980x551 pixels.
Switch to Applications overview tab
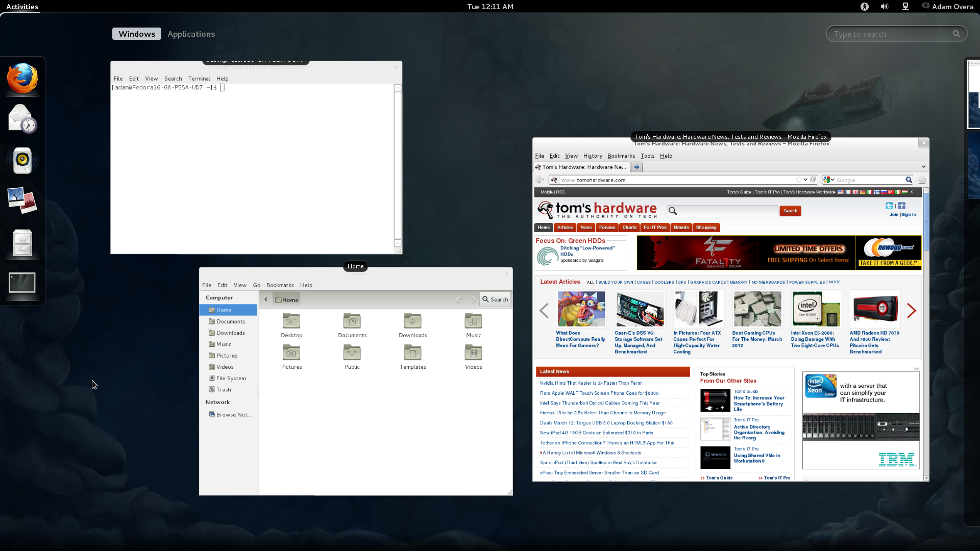[x=191, y=34]
